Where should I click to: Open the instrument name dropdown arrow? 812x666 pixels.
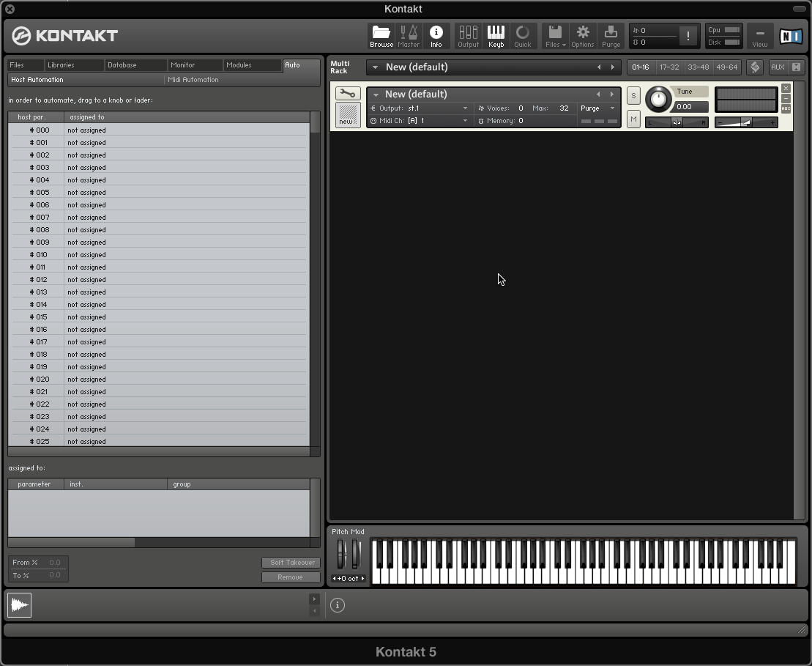click(376, 95)
